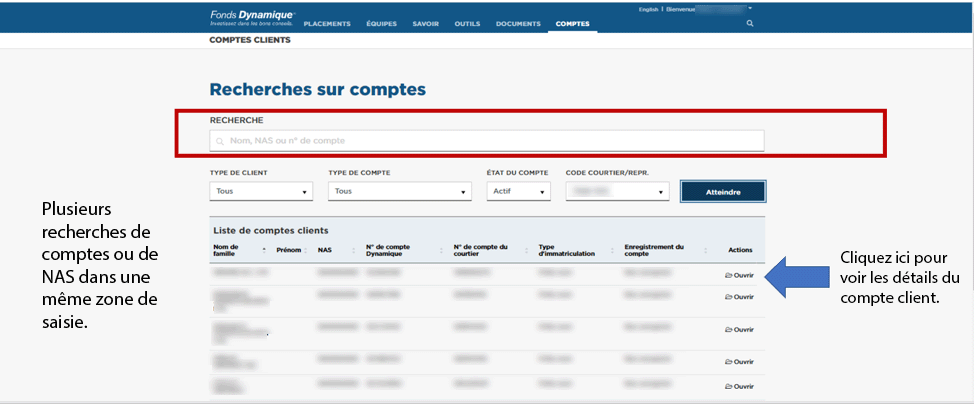974x404 pixels.
Task: Click the search magnifier icon in header
Action: tap(750, 23)
